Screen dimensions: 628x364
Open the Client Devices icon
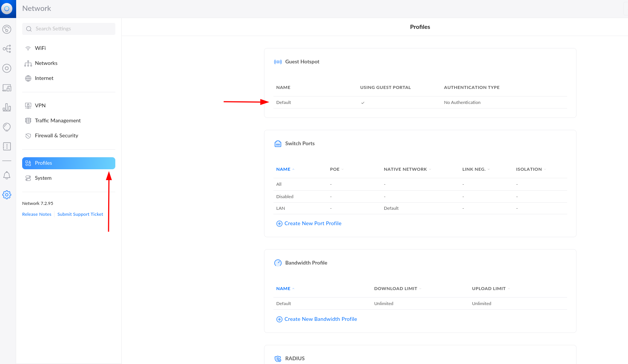click(x=7, y=88)
